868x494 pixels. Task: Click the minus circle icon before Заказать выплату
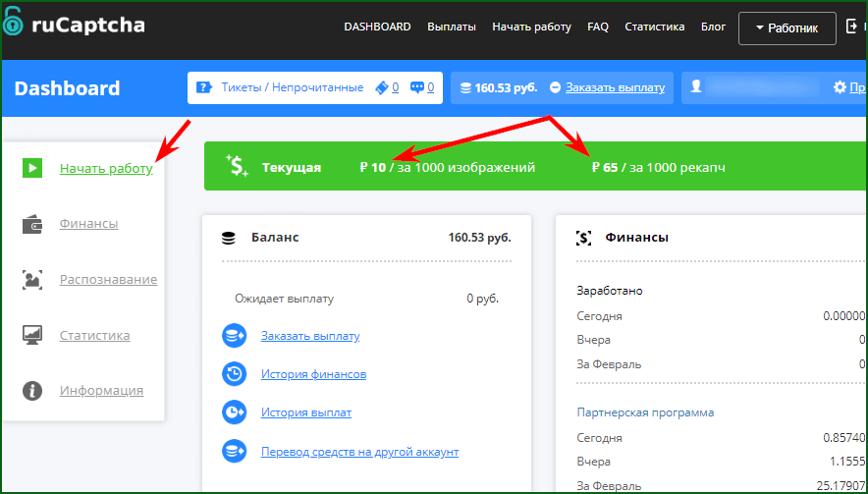pyautogui.click(x=555, y=87)
